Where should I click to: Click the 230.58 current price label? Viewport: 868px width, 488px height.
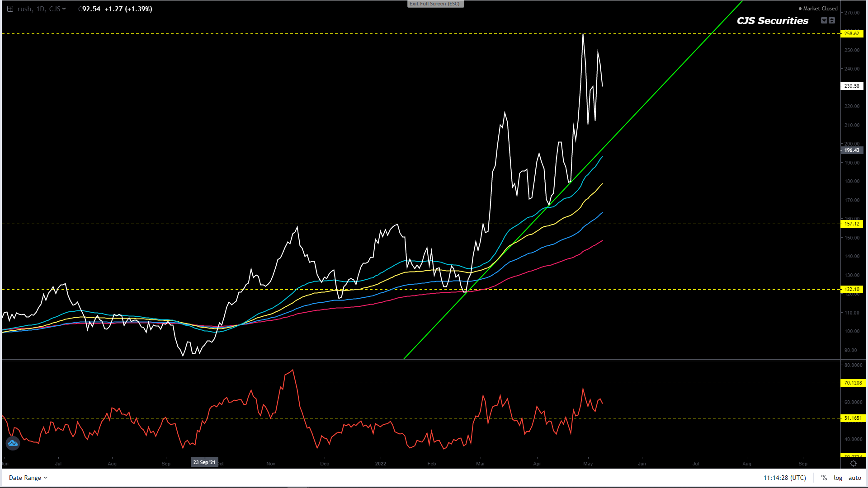[852, 86]
